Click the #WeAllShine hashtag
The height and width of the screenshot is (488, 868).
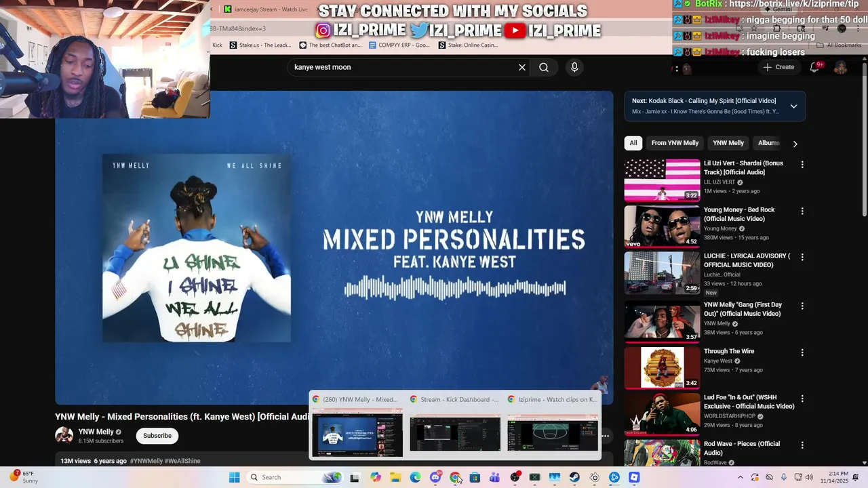(x=182, y=461)
